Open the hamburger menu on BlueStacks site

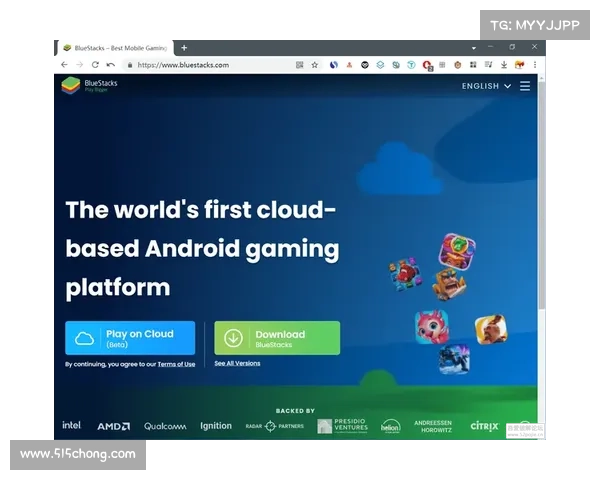pyautogui.click(x=525, y=86)
